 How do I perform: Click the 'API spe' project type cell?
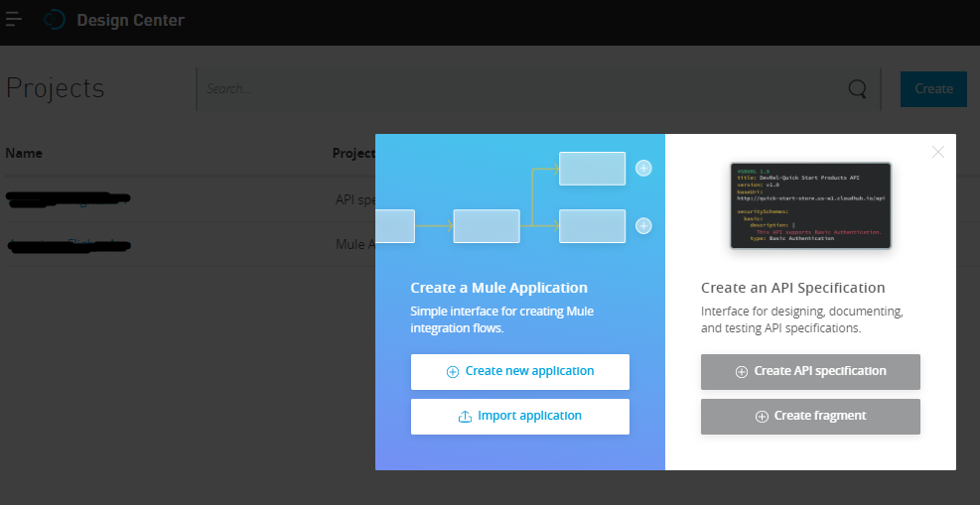click(x=355, y=199)
